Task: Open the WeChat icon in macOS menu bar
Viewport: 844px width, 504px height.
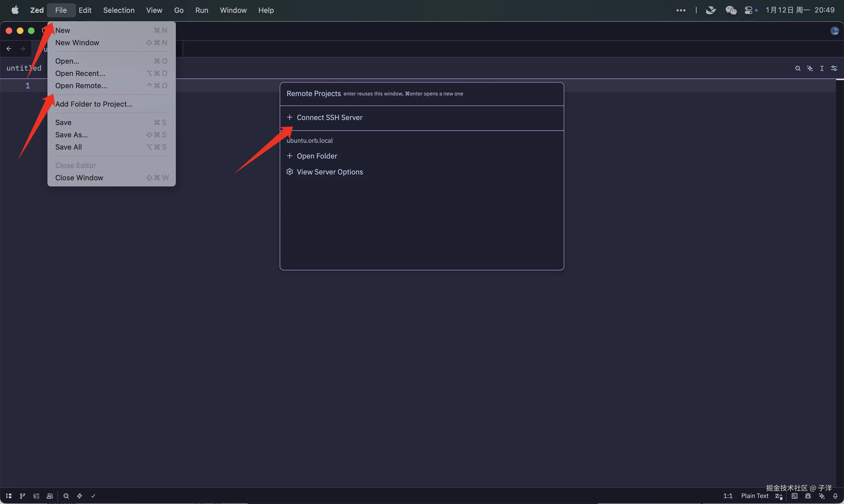Action: pos(731,10)
